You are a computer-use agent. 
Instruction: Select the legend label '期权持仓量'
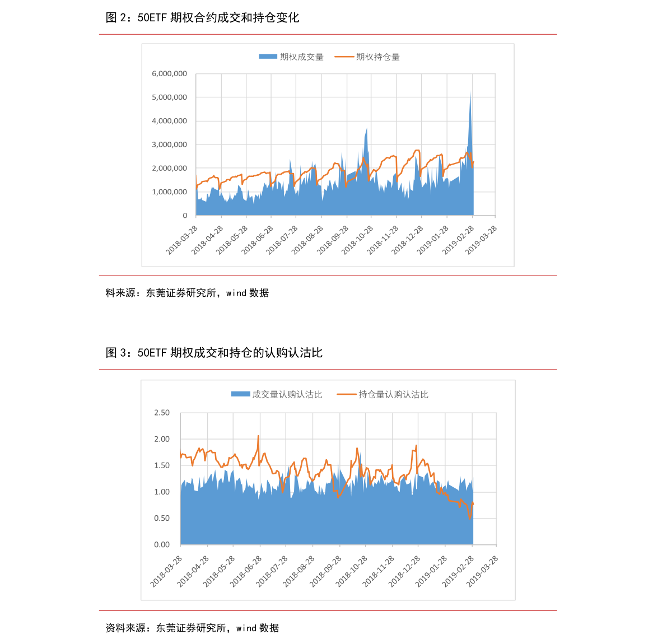coord(377,57)
